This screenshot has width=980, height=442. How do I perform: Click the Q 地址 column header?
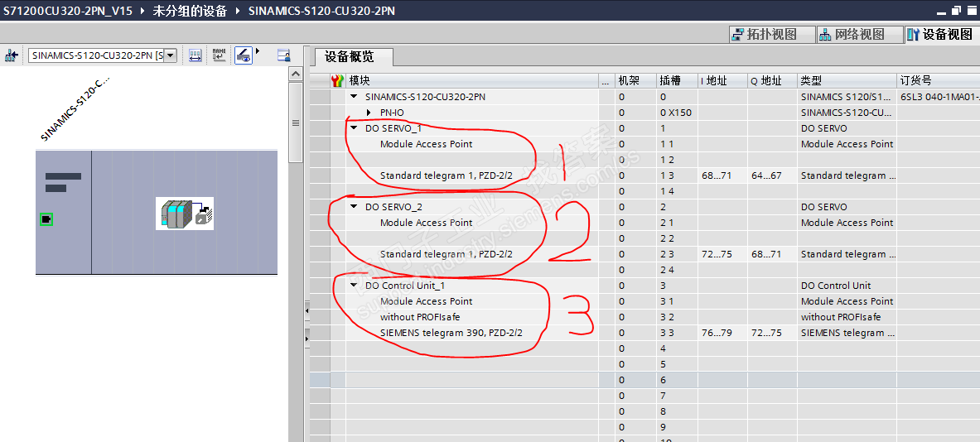pos(773,80)
